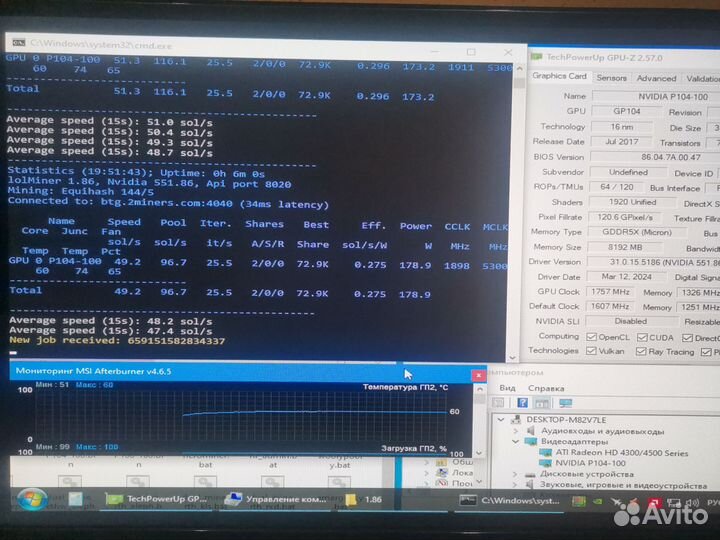Select ATI Radeon HD 4300/4500 Series device

click(622, 453)
